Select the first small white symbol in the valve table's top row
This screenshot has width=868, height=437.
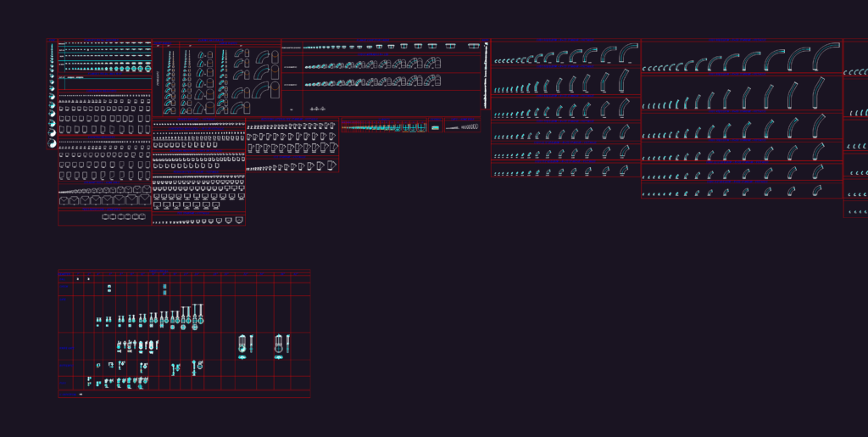click(x=77, y=279)
